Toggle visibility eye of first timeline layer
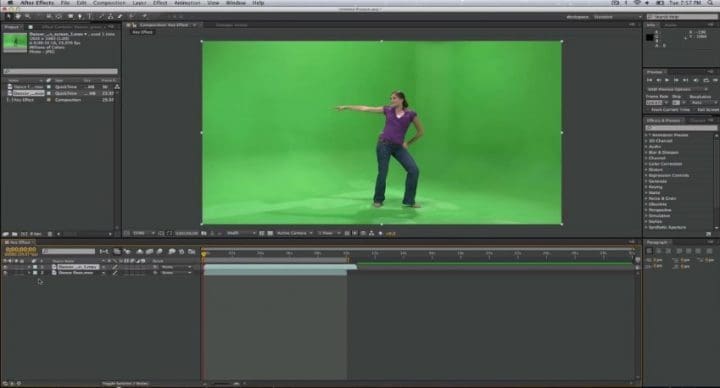The width and height of the screenshot is (720, 388). tap(5, 267)
